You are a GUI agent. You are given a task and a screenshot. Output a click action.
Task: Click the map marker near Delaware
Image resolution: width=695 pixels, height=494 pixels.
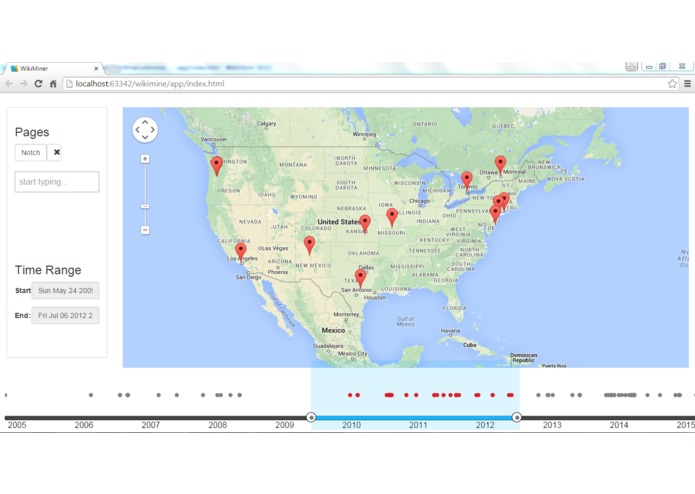pos(495,215)
